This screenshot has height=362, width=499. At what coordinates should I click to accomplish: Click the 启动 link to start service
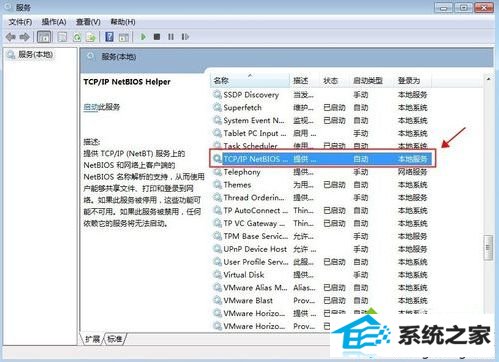(90, 107)
